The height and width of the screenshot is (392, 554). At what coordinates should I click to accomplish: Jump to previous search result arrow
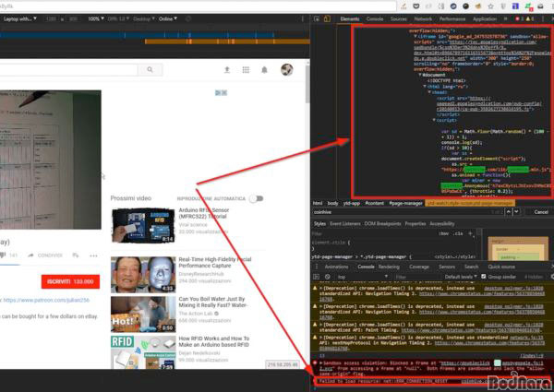point(509,212)
